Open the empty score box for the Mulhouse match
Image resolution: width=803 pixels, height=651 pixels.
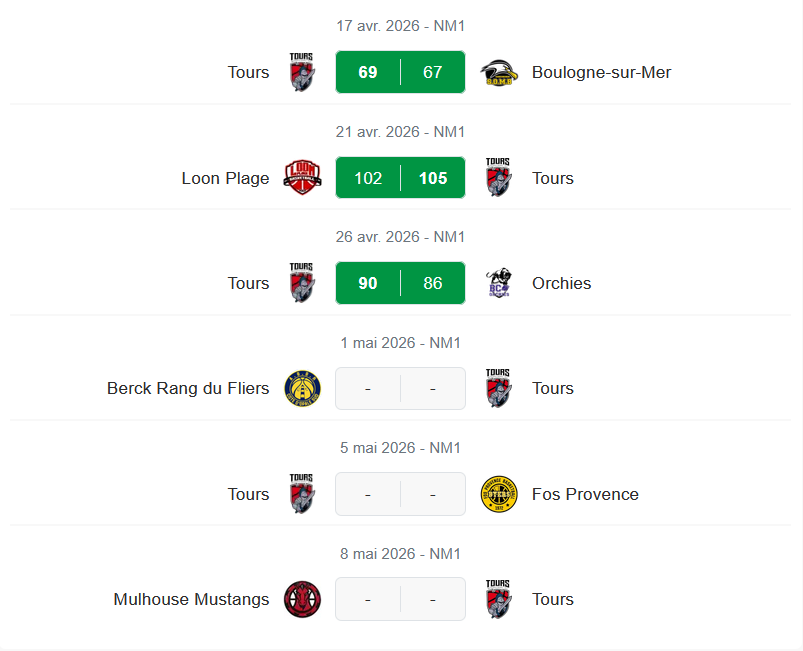[x=400, y=599]
